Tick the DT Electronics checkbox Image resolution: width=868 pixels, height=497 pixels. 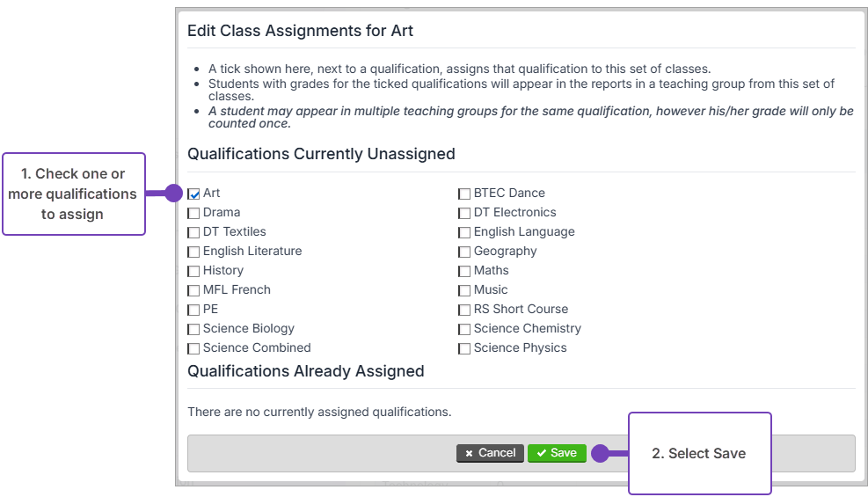tap(464, 213)
